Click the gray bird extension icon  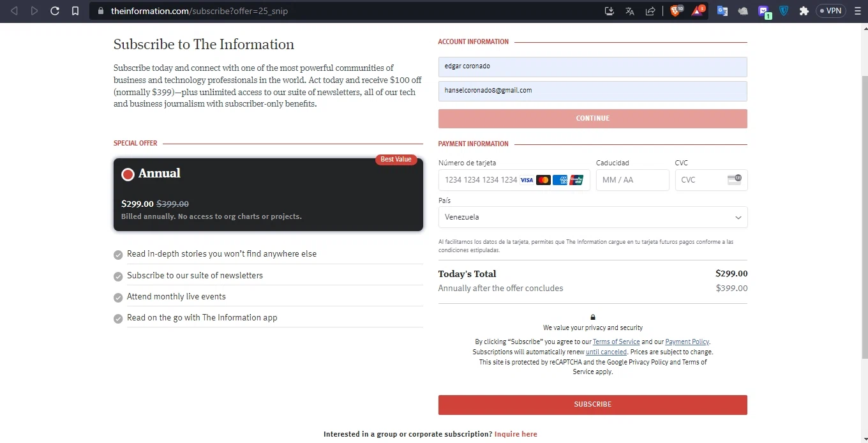743,11
